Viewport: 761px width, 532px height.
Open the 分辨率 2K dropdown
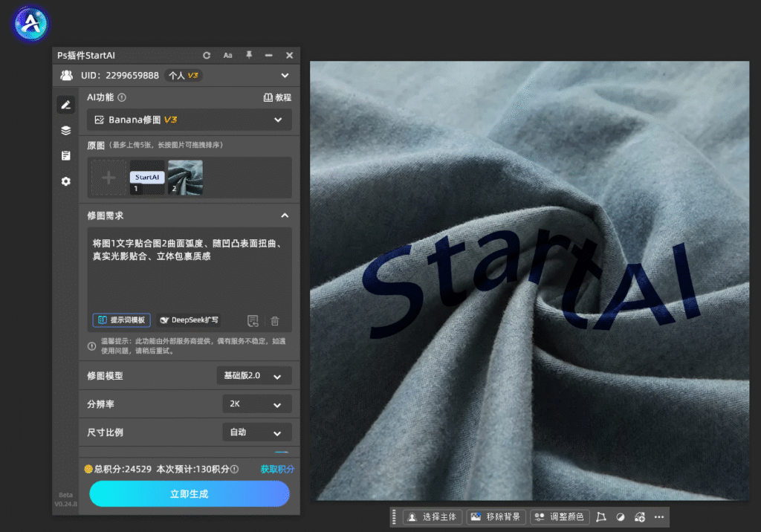(256, 404)
